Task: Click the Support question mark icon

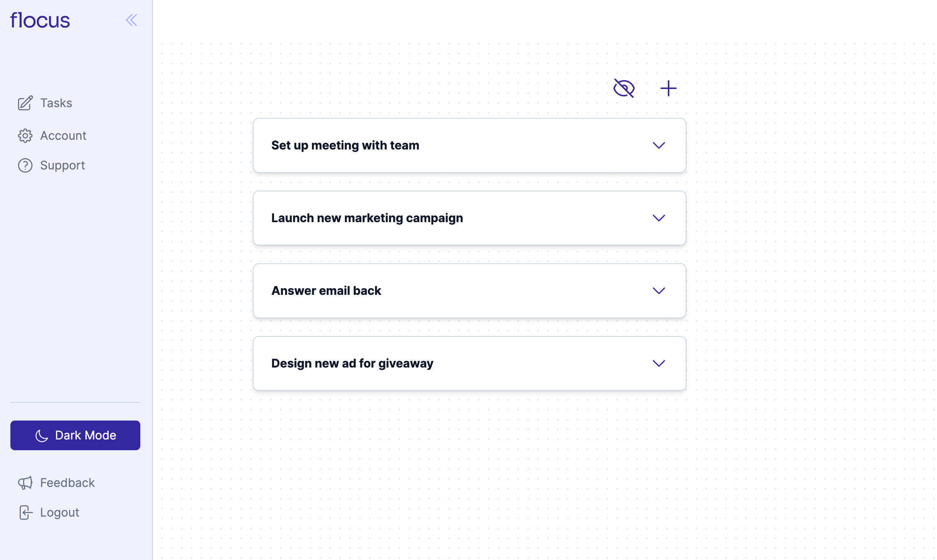Action: (25, 165)
